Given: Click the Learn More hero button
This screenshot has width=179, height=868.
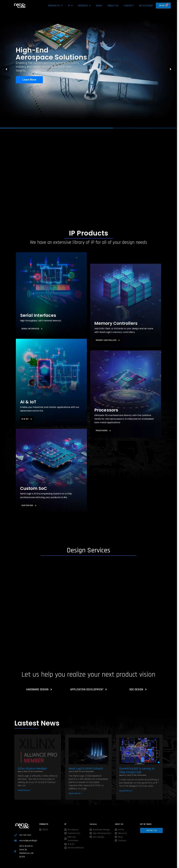Looking at the screenshot, I should 29,79.
